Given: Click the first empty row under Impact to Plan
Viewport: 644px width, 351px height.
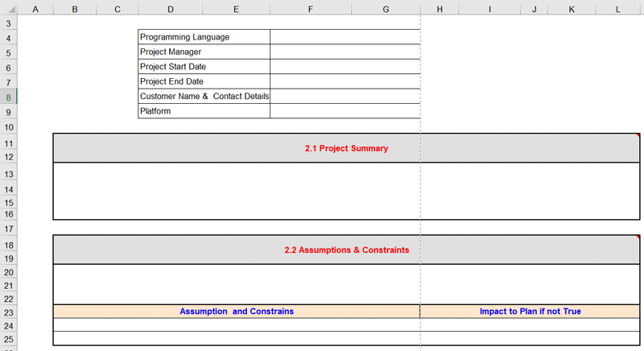Looking at the screenshot, I should (530, 325).
